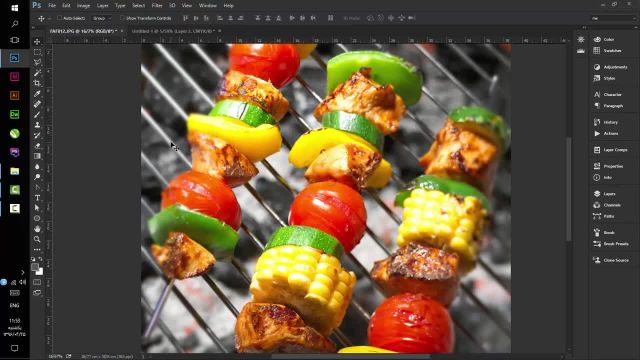The image size is (640, 360).
Task: Open the Window menu
Action: coord(207,6)
